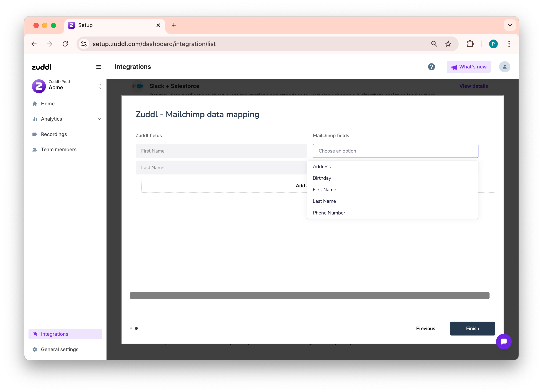Click the first step pagination dot

[131, 328]
